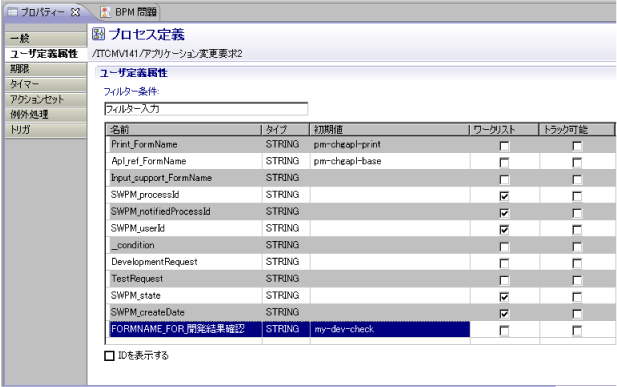Enable trackable for Apl_ref_FormName
The image size is (617, 387).
(x=577, y=163)
